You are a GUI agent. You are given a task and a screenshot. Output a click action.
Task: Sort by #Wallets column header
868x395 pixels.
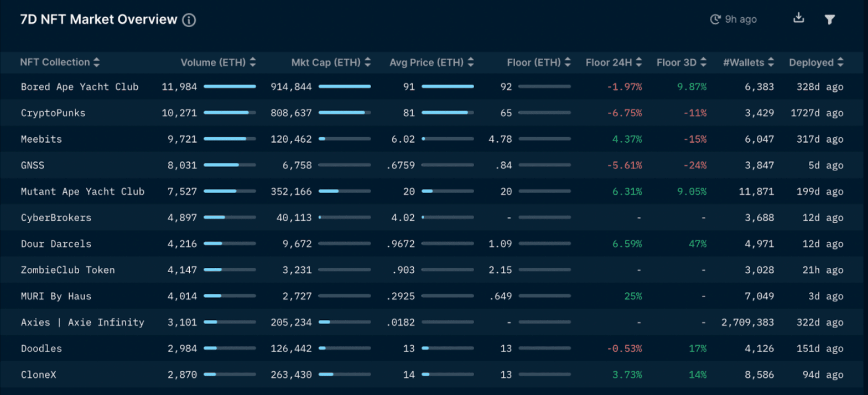click(771, 63)
